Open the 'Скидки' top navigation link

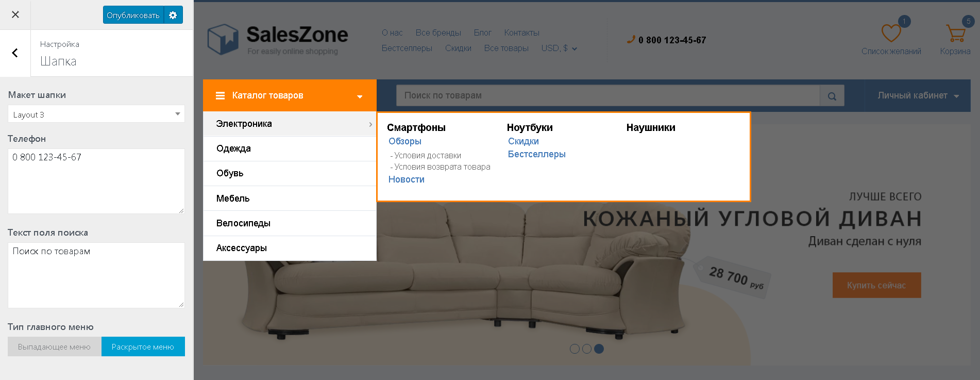[x=458, y=48]
